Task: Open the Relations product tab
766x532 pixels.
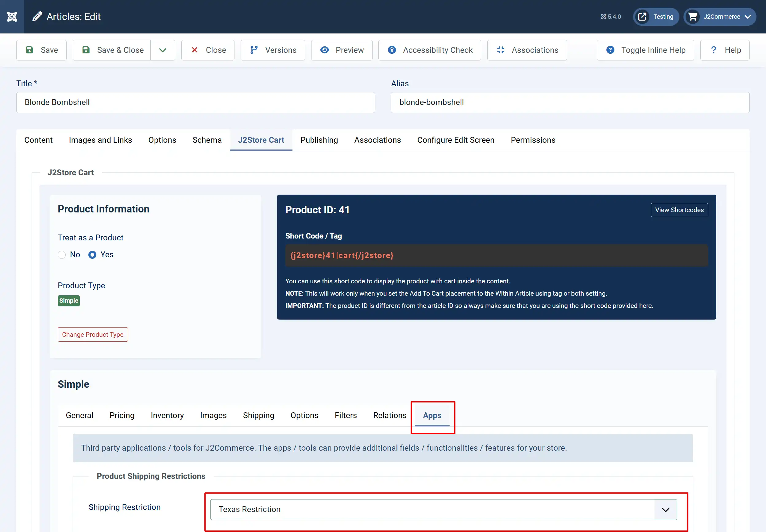Action: pos(390,415)
